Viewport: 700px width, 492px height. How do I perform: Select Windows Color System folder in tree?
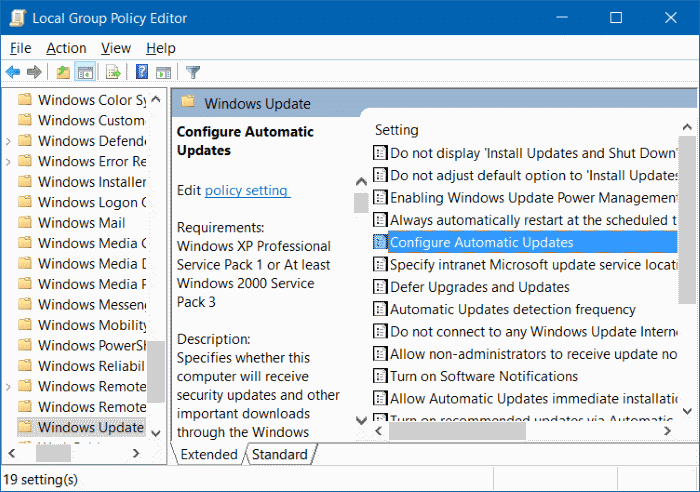click(82, 100)
